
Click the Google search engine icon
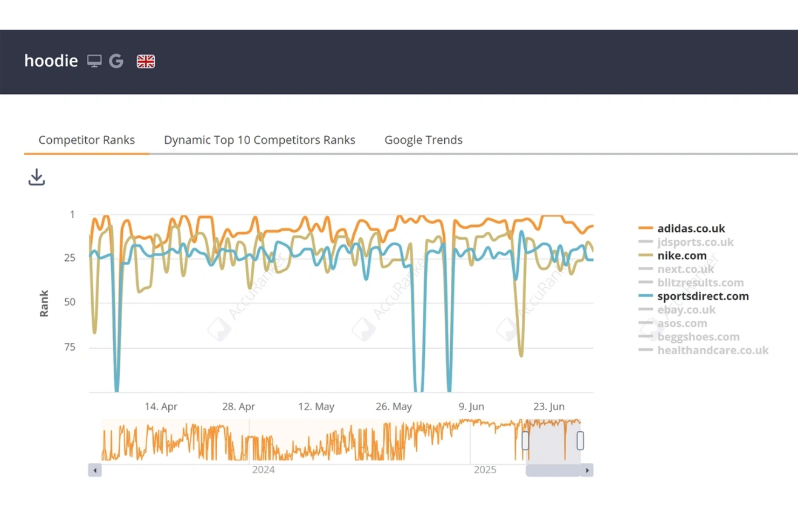pyautogui.click(x=116, y=61)
